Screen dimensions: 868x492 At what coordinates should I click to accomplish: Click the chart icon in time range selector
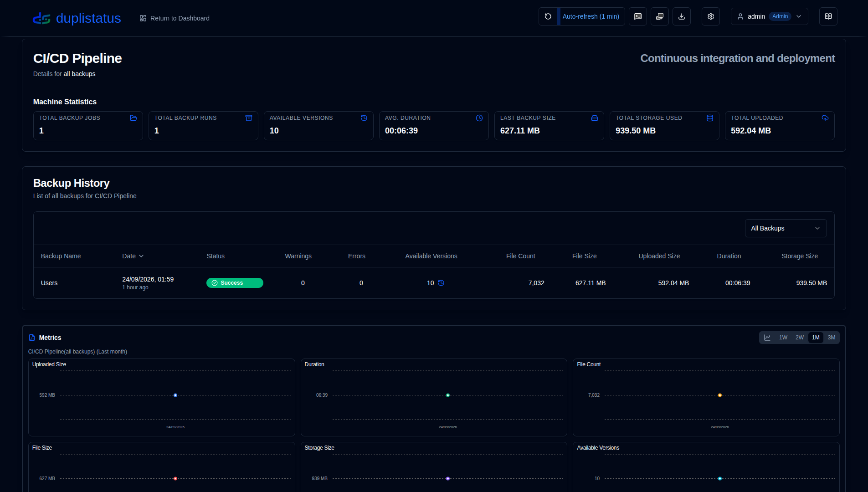767,338
